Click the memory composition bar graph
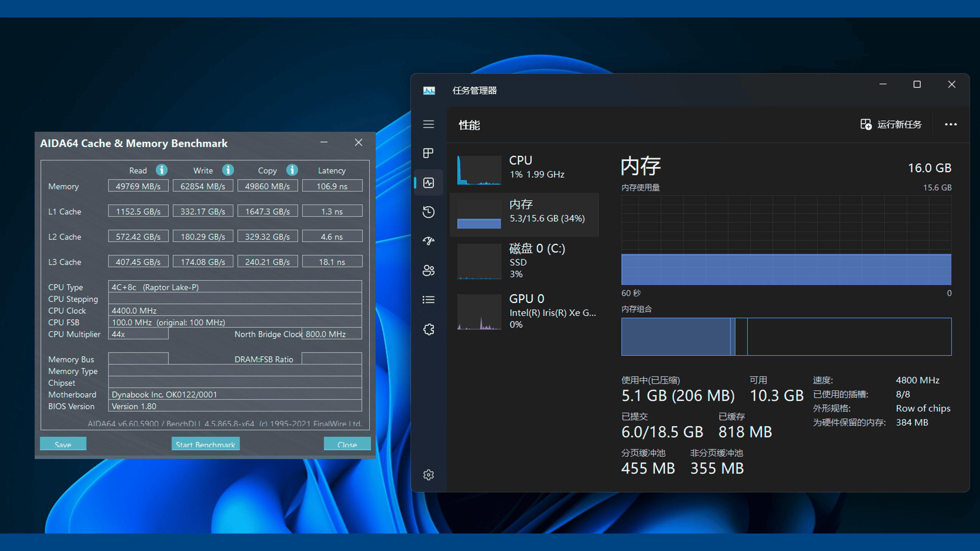This screenshot has height=551, width=980. 786,337
